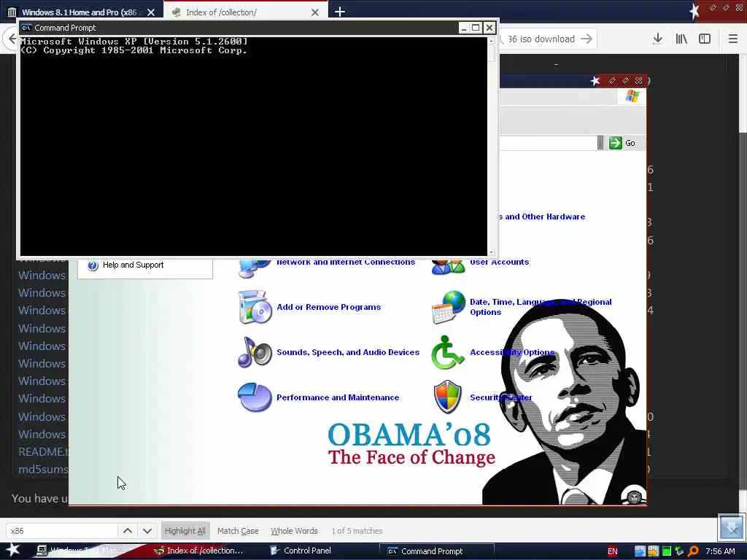
Task: Close the Windows 8.1 Home and Pro tab
Action: [x=151, y=12]
